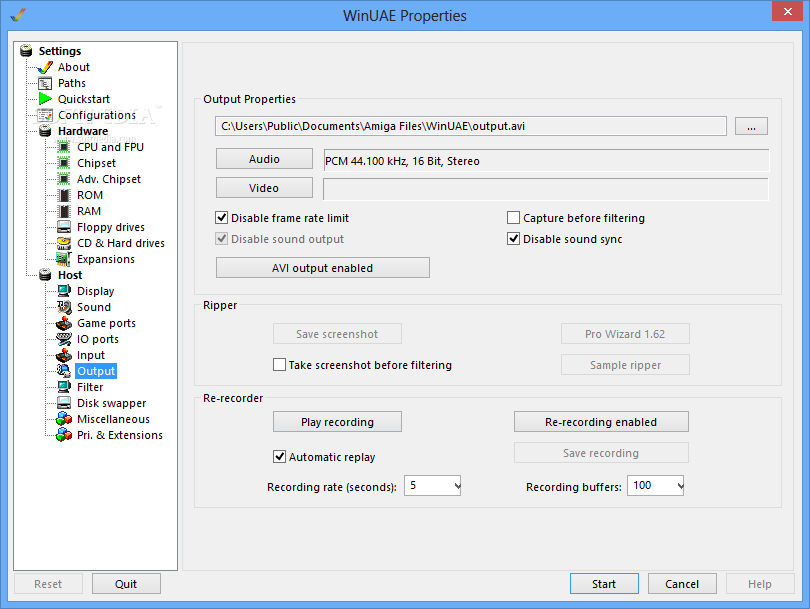Uncheck Automatic replay option
This screenshot has height=609, width=810.
click(279, 457)
